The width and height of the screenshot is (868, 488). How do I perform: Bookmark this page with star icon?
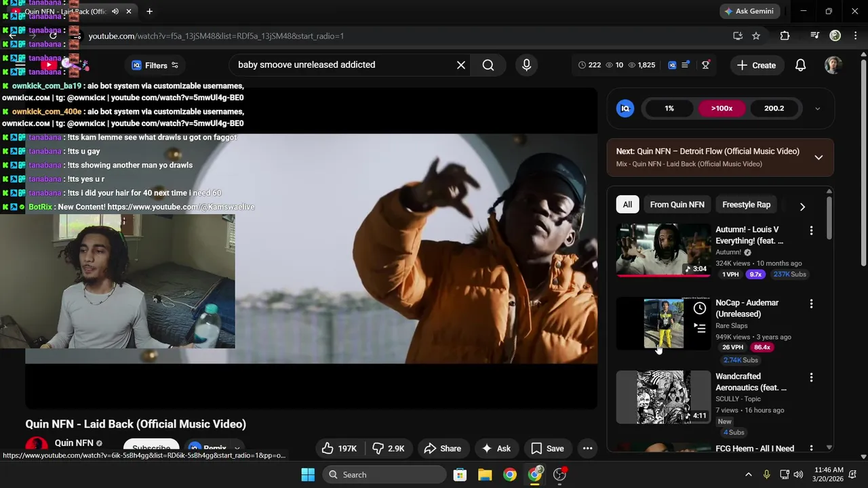point(756,36)
